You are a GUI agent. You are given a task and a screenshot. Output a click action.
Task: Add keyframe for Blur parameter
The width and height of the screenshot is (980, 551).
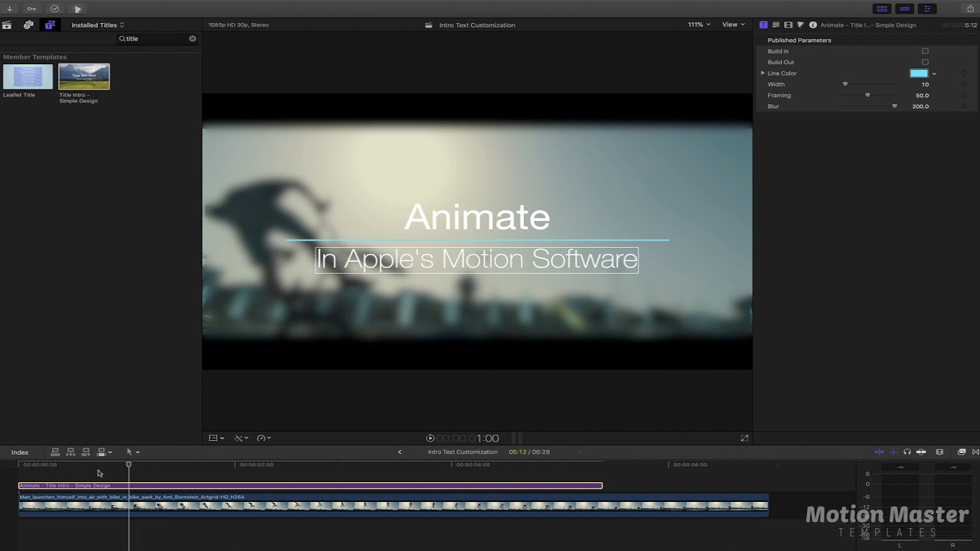tap(963, 106)
